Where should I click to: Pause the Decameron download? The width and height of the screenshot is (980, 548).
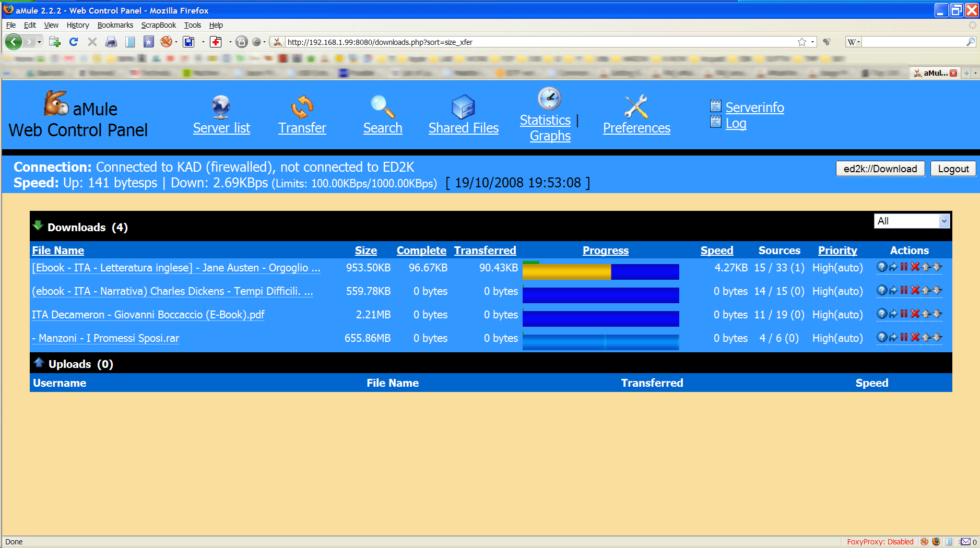(904, 314)
